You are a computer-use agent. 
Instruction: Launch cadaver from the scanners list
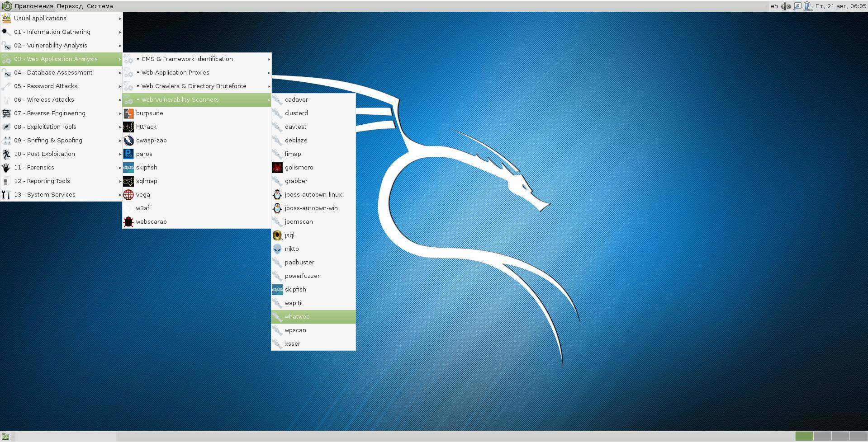pyautogui.click(x=313, y=100)
